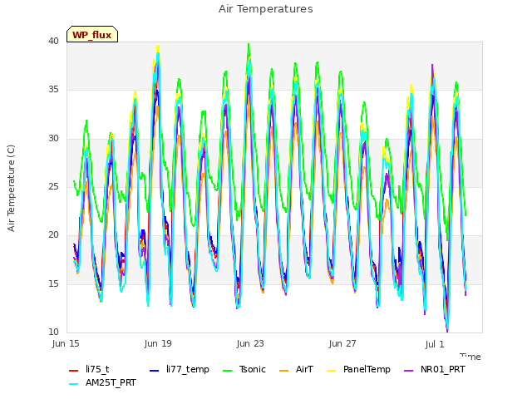This screenshot has height=399, width=532.
Task: Click the 20 y-axis tick label
Action: 53,234
